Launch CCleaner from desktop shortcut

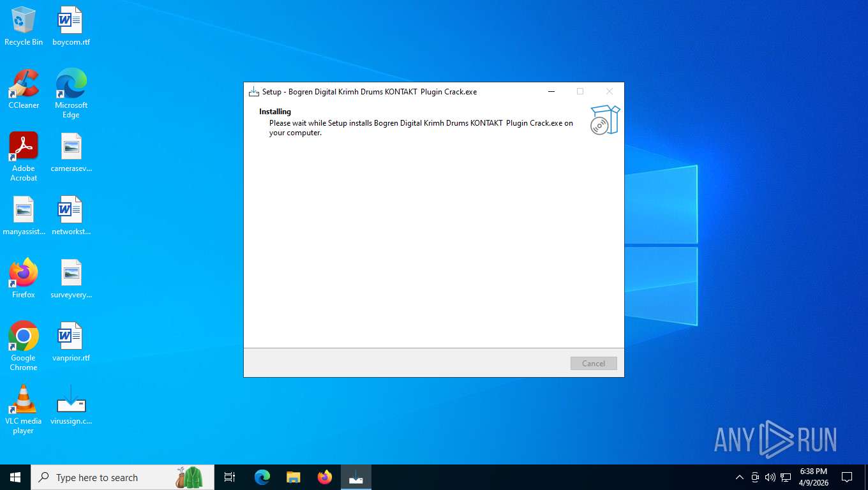click(24, 89)
